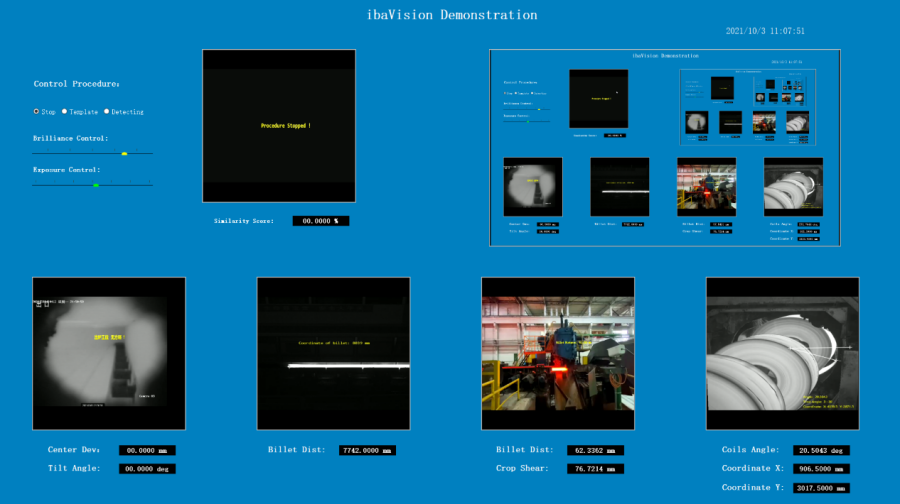Screen dimensions: 900x504
Task: Click the Crop Shear value field
Action: pos(595,468)
